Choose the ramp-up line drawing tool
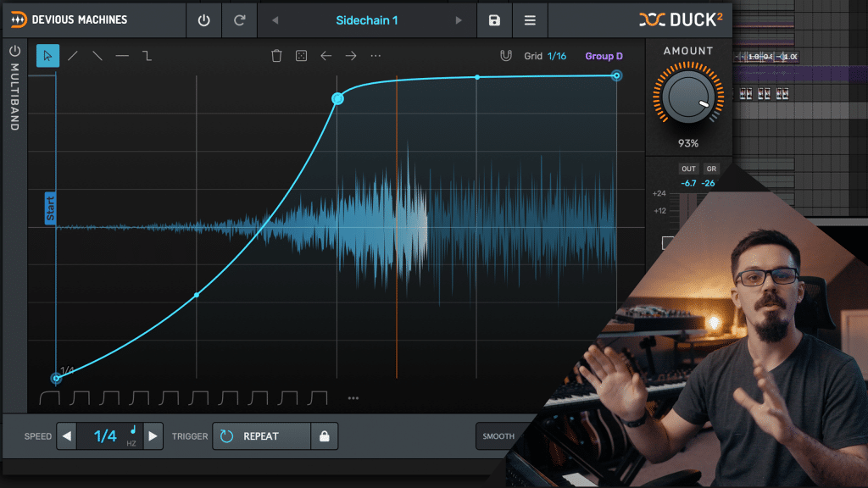This screenshot has width=868, height=488. pyautogui.click(x=73, y=56)
